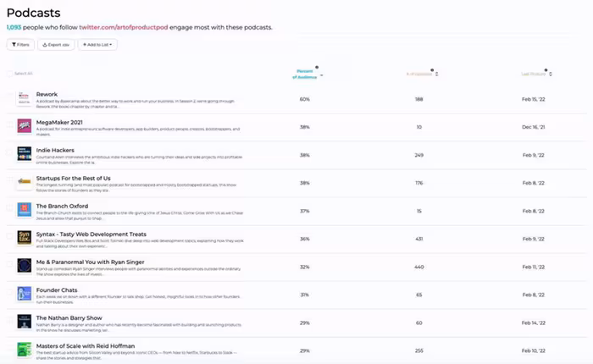Image resolution: width=593 pixels, height=364 pixels.
Task: Sort by Percent of Audience column arrow
Action: point(322,74)
